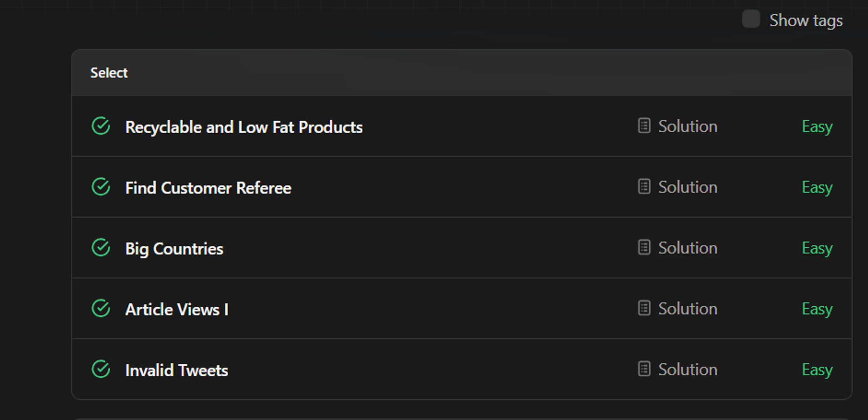This screenshot has height=420, width=868.
Task: Click solution document icon in Big Countries row
Action: (644, 247)
